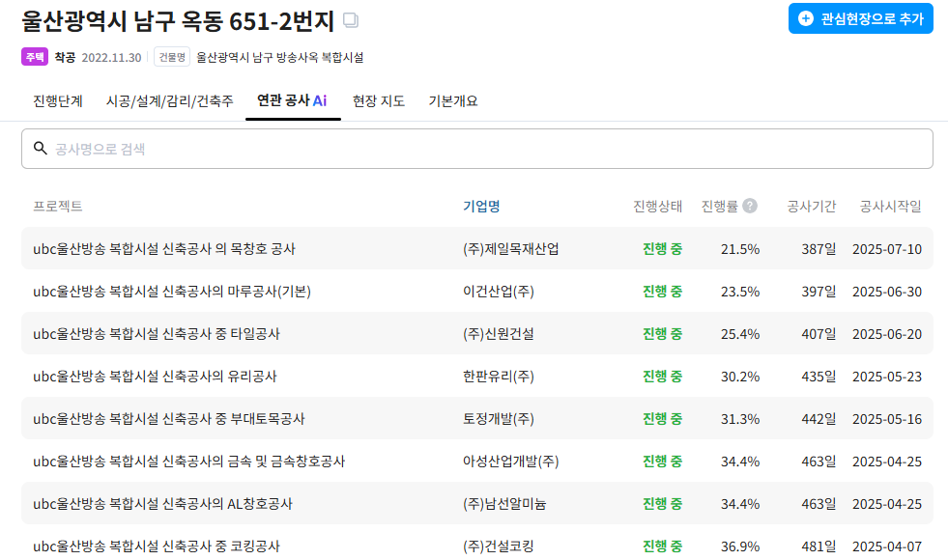Image resolution: width=948 pixels, height=560 pixels.
Task: Go to the 현장 지도 tab
Action: coord(379,101)
